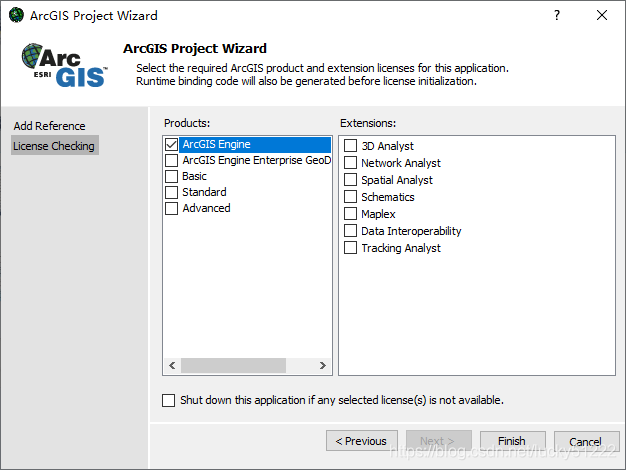Click left arrow of Products scrollbar
The image size is (626, 470).
coord(172,365)
